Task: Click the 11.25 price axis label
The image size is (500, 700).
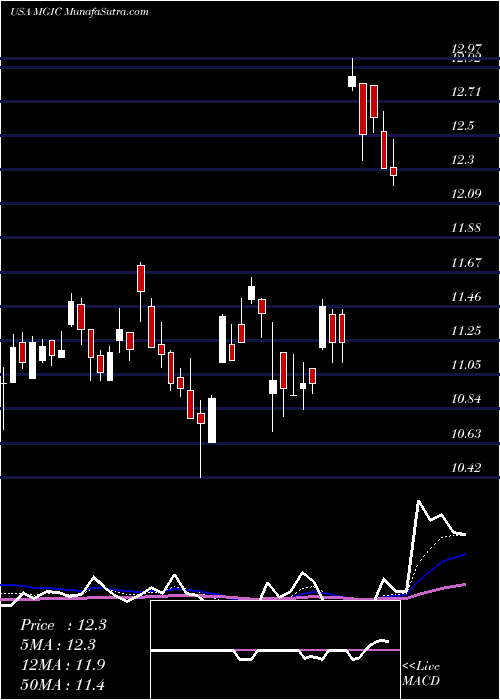Action: point(467,330)
